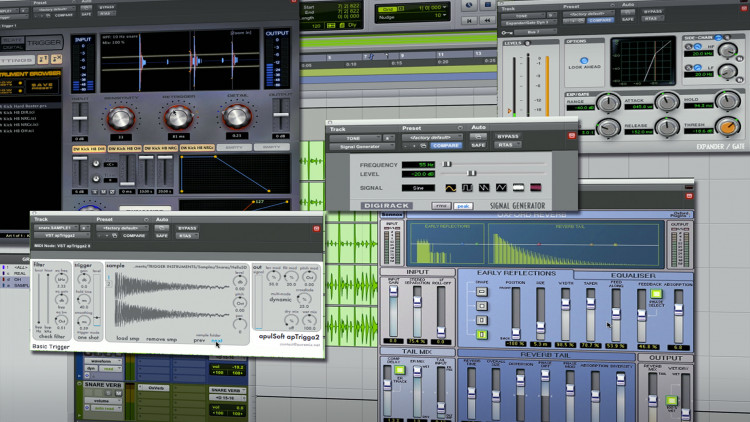Open the factory default preset dropdown in Signal Generator

point(432,137)
